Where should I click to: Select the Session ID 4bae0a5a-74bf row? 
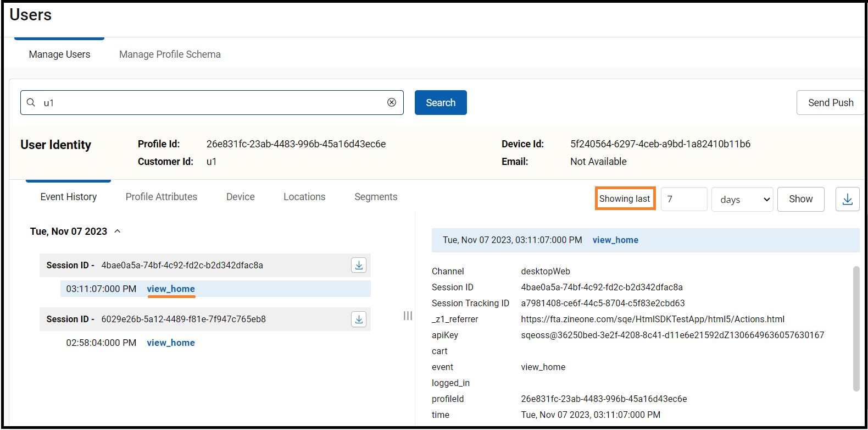pyautogui.click(x=205, y=265)
